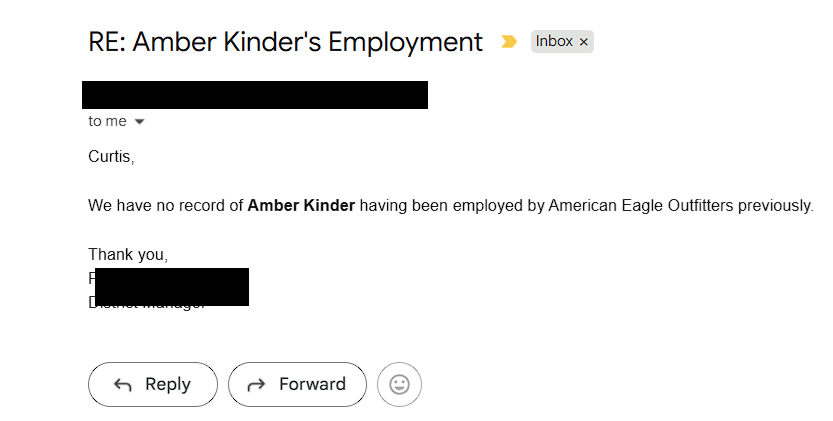The height and width of the screenshot is (421, 833).
Task: Click the curved reply arrow icon
Action: 123,385
